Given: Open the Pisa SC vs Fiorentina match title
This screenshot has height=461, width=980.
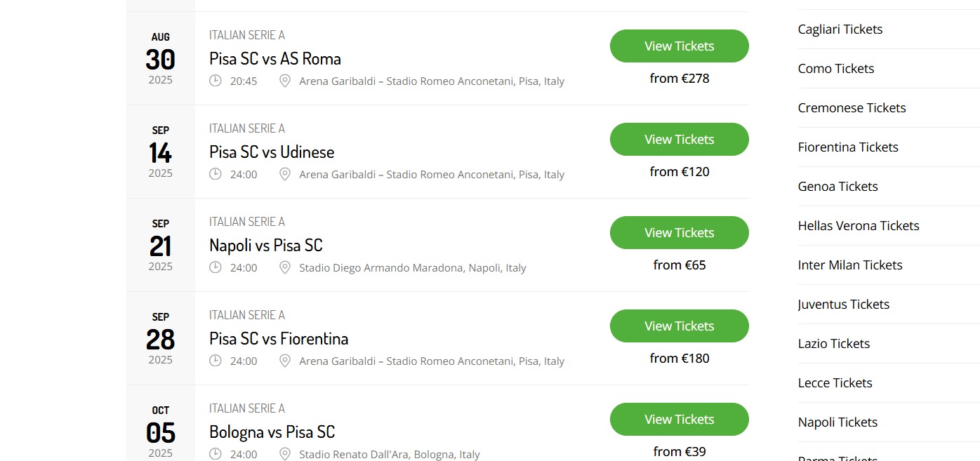Looking at the screenshot, I should pos(279,339).
